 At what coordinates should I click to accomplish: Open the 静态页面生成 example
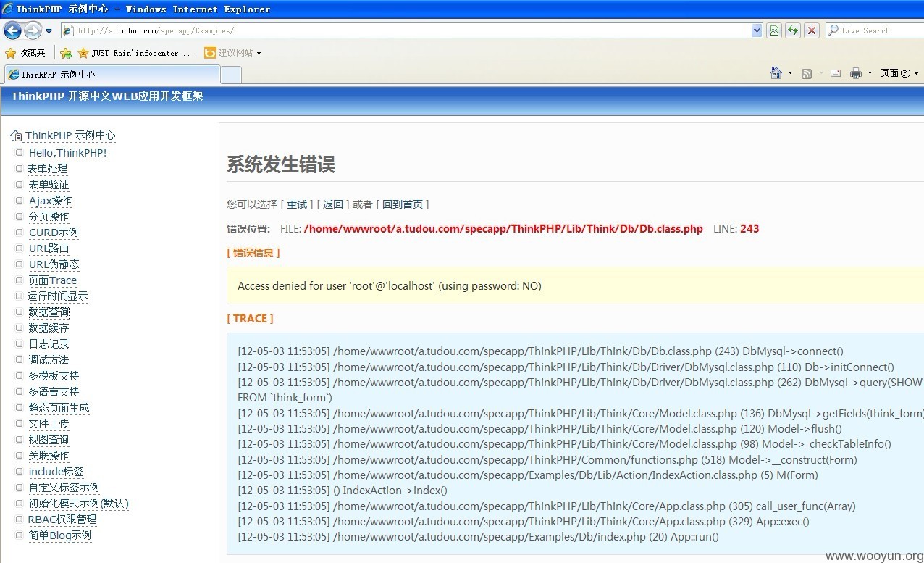[59, 408]
